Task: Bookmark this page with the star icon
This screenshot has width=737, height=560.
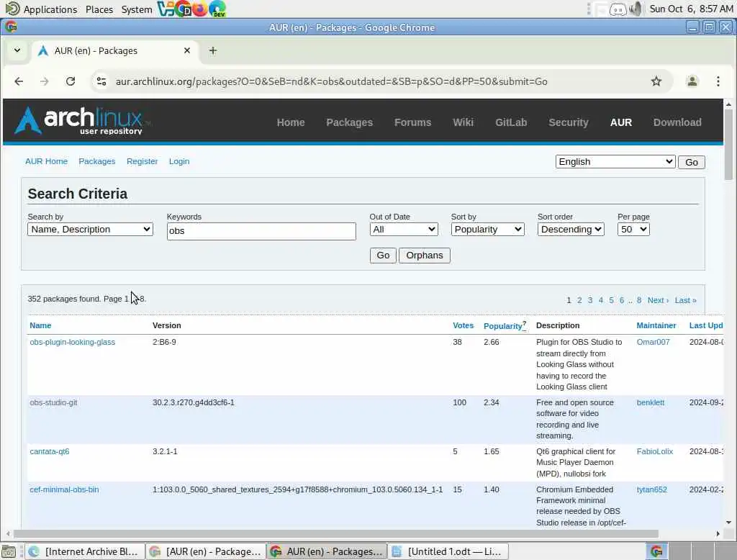Action: pyautogui.click(x=656, y=81)
